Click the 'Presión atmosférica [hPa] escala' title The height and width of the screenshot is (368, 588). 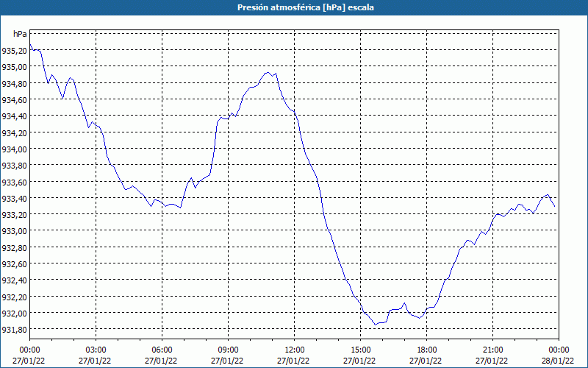point(306,7)
